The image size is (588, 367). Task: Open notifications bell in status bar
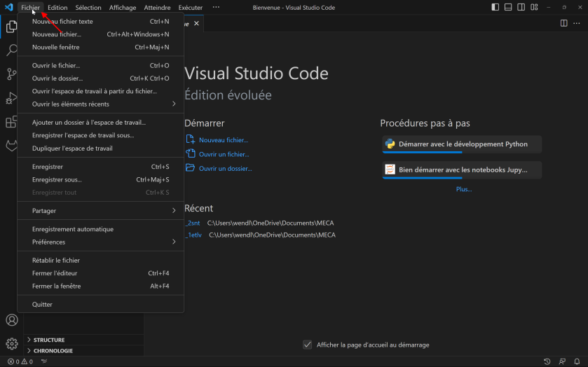pyautogui.click(x=577, y=361)
